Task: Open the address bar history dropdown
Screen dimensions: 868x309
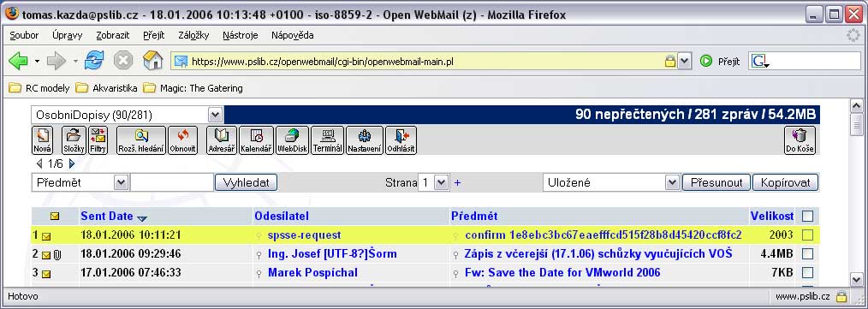Action: coord(685,62)
